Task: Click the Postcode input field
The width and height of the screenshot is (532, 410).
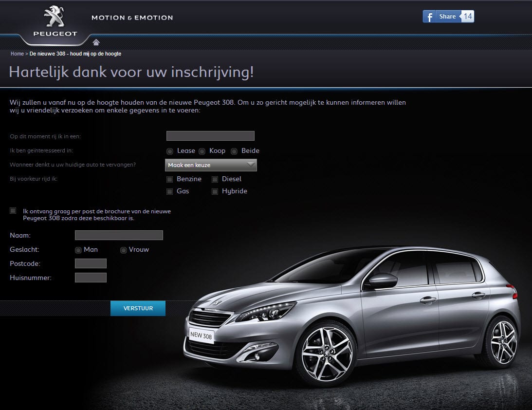Action: click(91, 263)
